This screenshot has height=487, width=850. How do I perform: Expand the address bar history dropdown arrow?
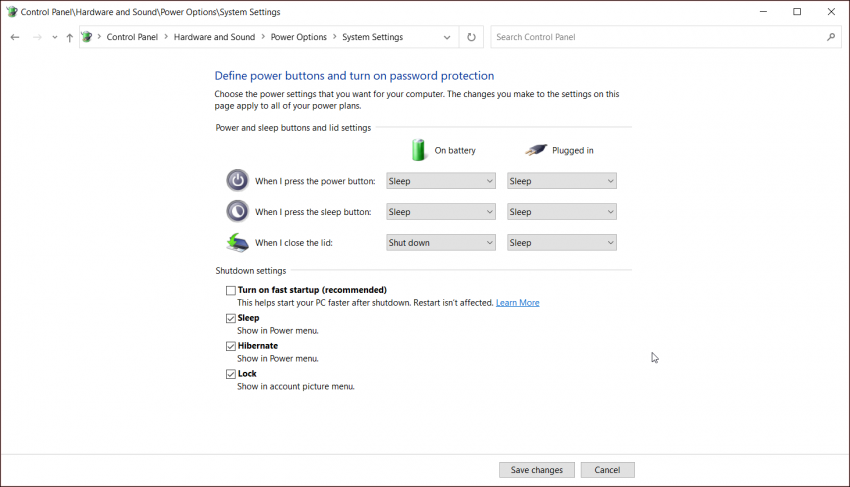pos(447,37)
